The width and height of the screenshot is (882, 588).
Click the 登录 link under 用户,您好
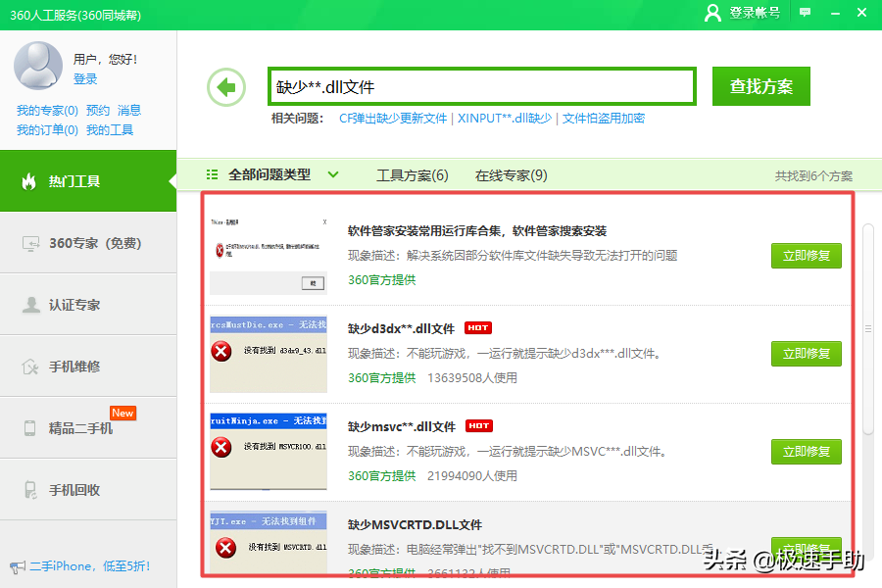(85, 78)
